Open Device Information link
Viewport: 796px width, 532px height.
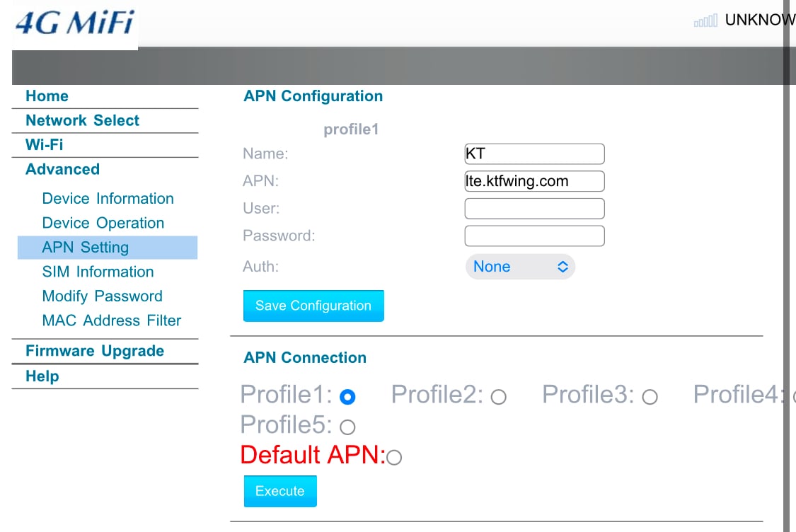point(108,199)
